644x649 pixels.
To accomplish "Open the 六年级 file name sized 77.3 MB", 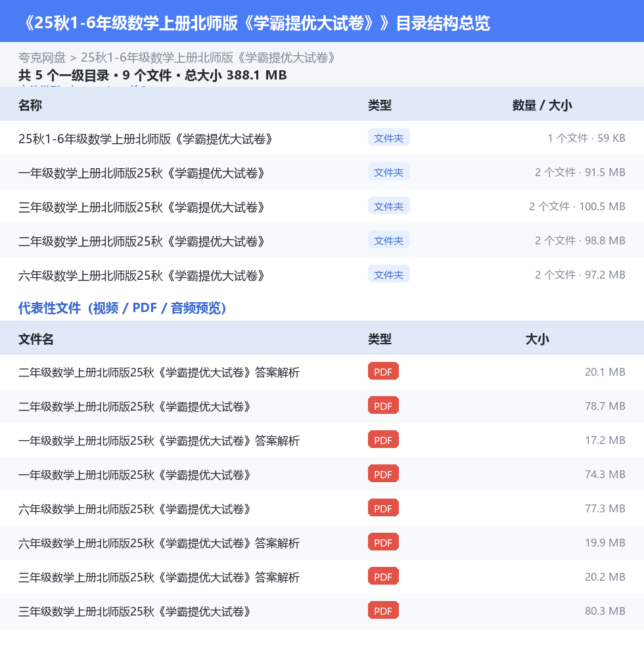I will 135,509.
